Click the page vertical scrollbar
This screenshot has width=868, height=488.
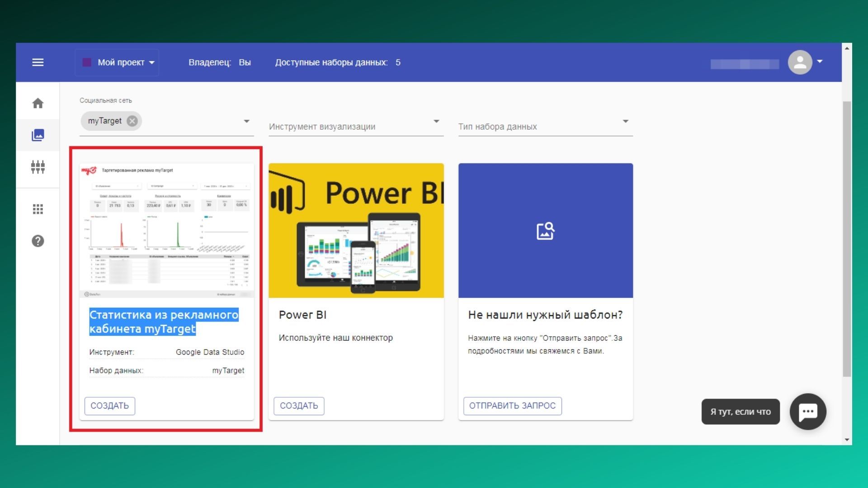tap(847, 239)
